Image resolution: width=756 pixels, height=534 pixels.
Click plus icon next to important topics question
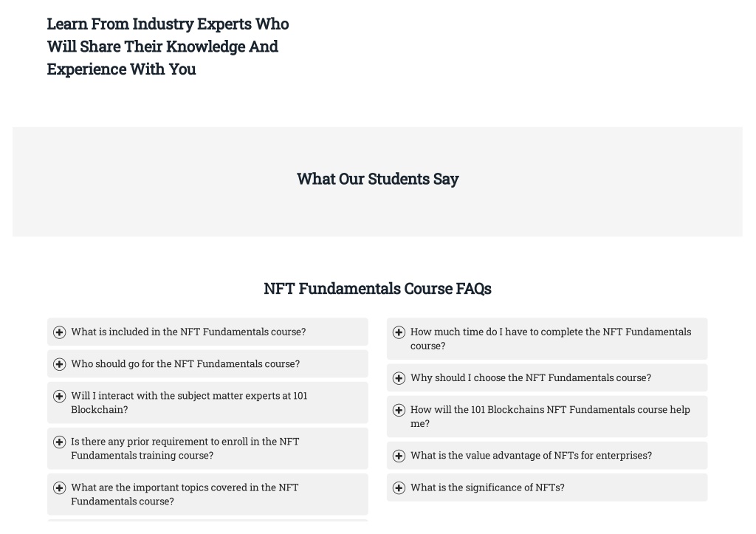[59, 487]
